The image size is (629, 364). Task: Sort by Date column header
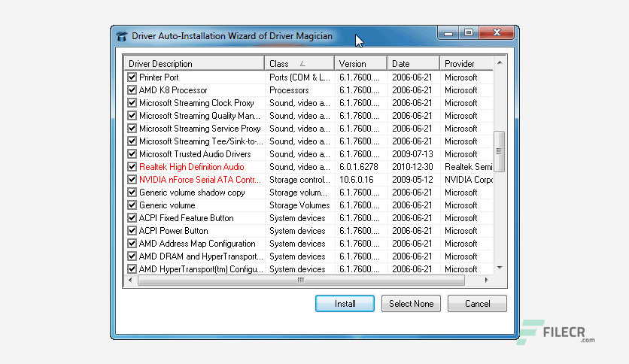[413, 64]
